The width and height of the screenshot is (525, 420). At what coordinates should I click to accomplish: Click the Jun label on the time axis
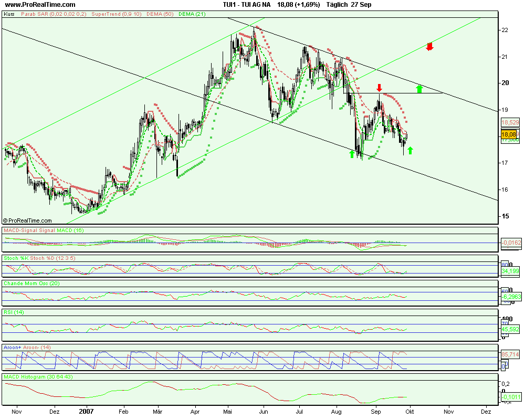click(264, 412)
